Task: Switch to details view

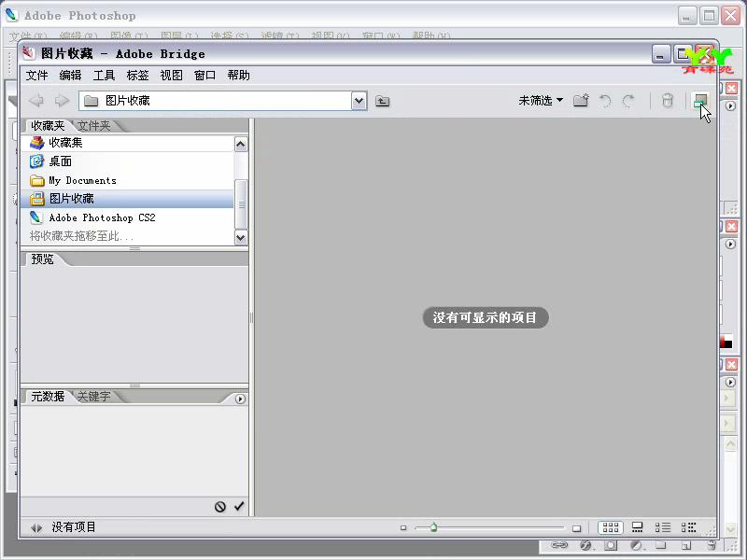Action: point(663,527)
